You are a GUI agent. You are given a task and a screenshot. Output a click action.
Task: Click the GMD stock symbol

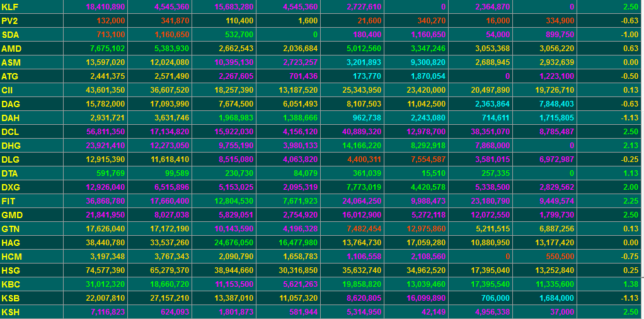coord(12,216)
